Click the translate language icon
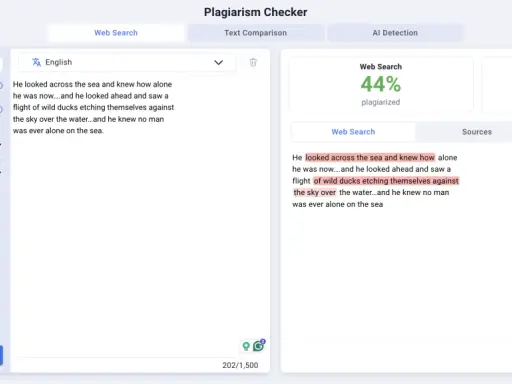512x384 pixels. (x=36, y=62)
